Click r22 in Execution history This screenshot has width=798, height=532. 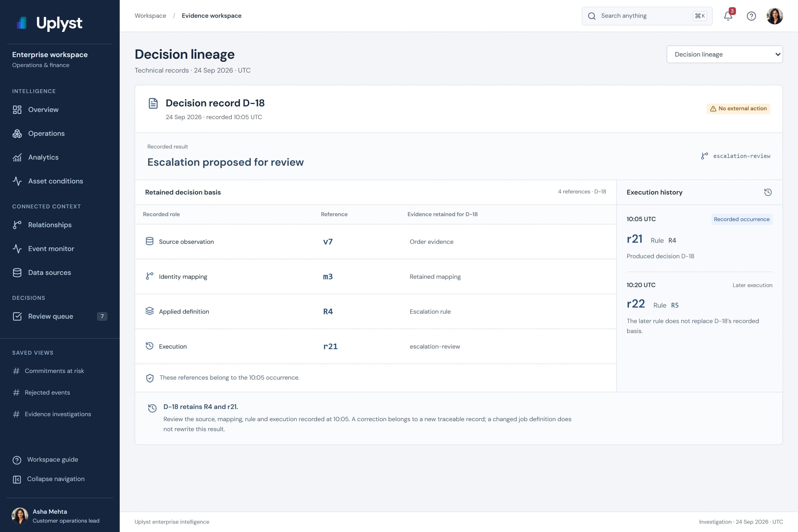pos(635,304)
